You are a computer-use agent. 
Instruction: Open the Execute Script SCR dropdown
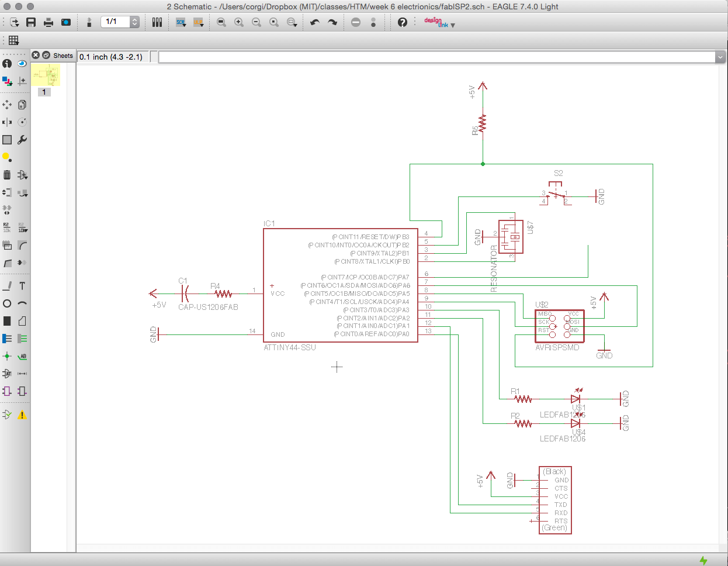coord(181,22)
